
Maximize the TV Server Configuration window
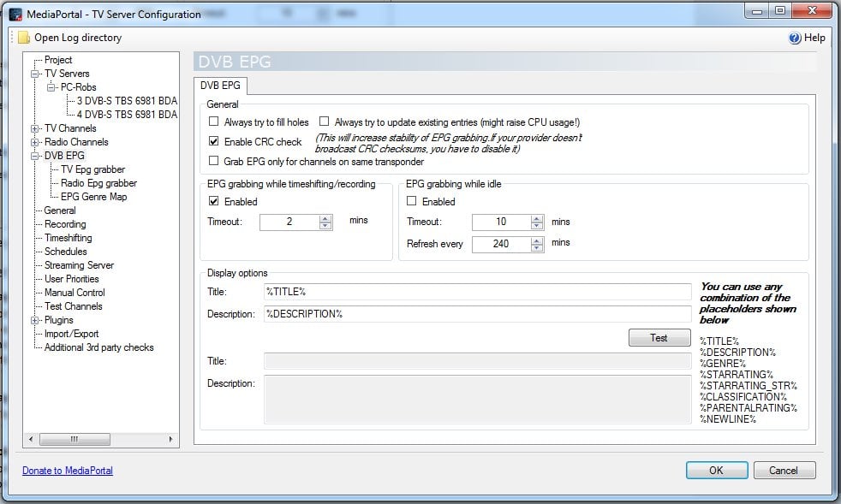[780, 11]
